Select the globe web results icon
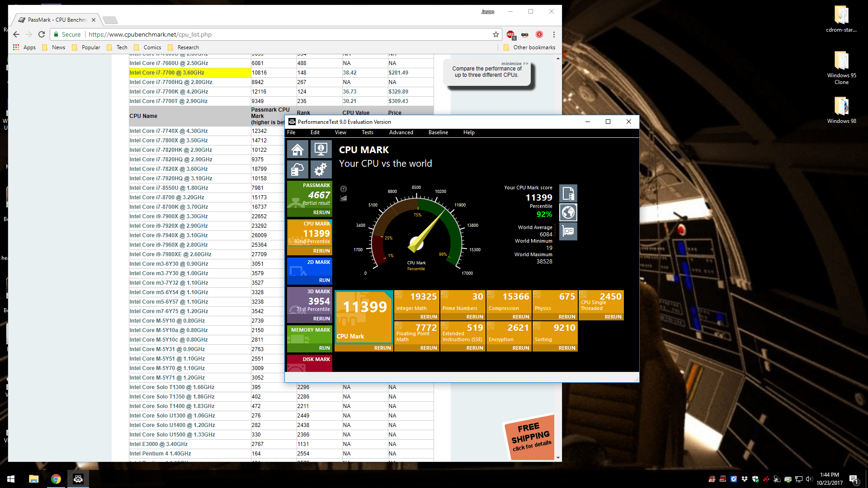Screen dimensions: 868x488 (x=568, y=212)
